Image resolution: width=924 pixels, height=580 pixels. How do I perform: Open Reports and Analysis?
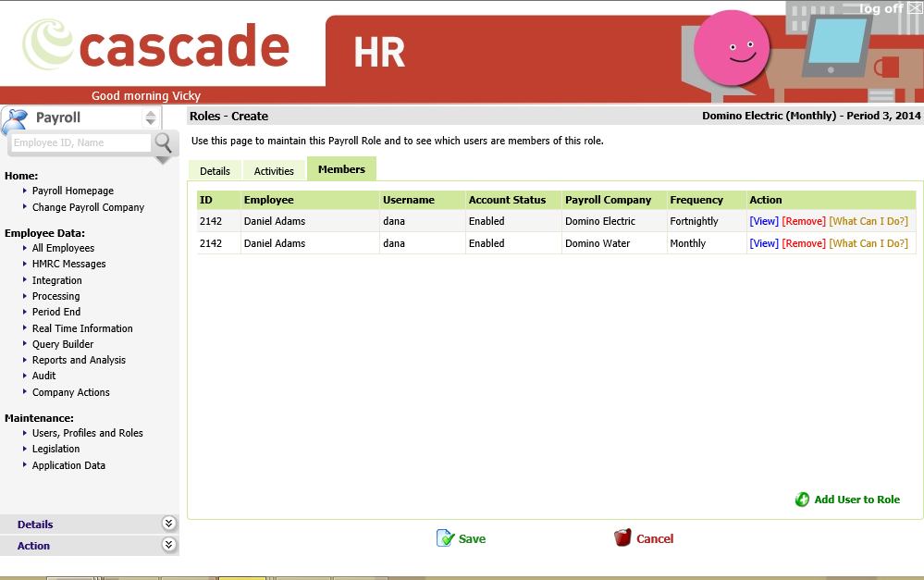(x=79, y=360)
